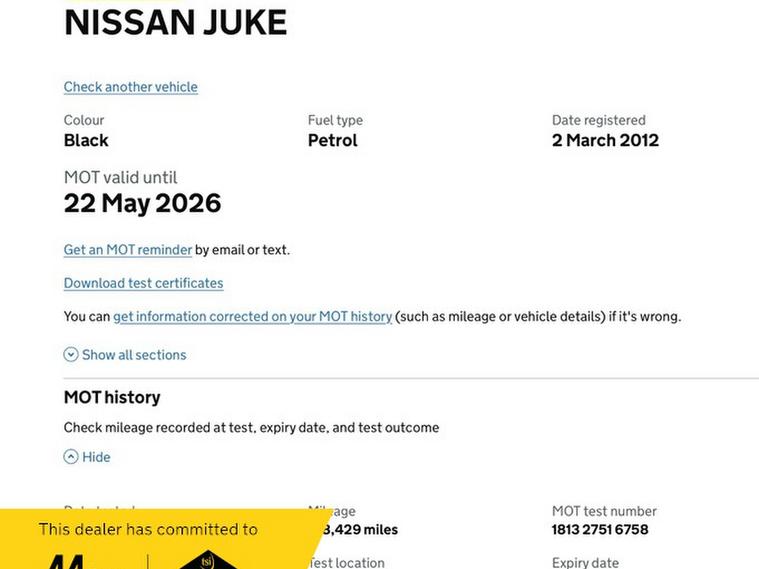Click the Show all sections chevron icon

71,355
